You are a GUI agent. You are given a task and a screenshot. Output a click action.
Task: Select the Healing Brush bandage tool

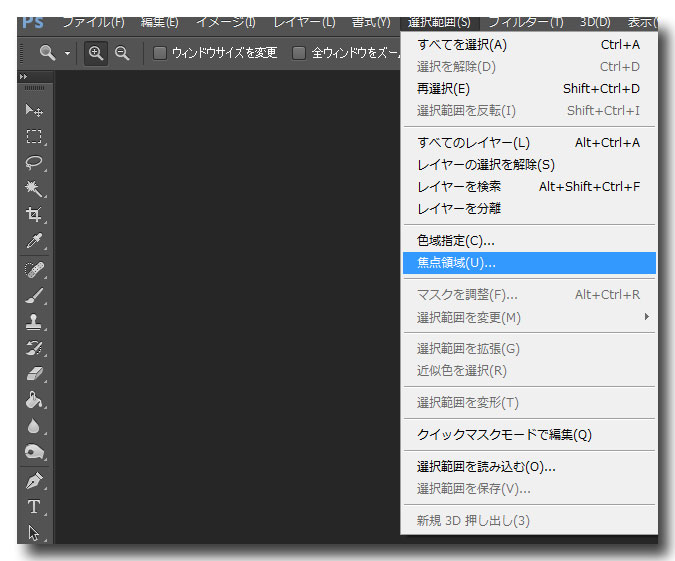click(34, 270)
